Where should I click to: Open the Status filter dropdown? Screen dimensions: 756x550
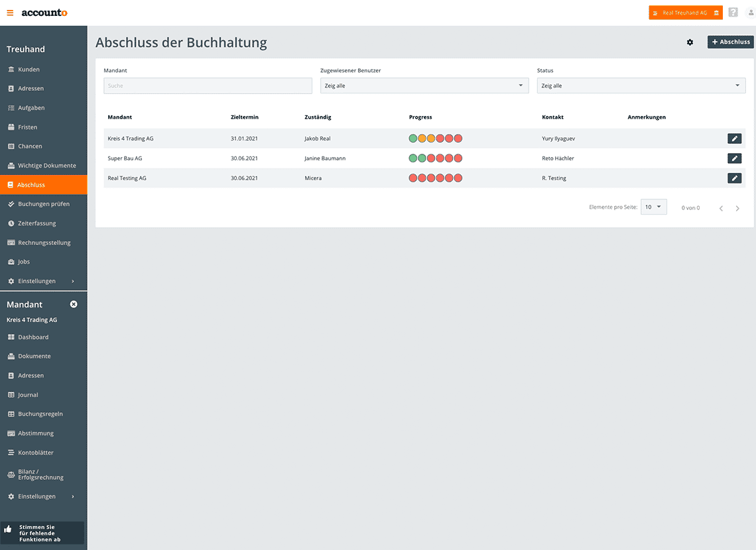tap(641, 85)
